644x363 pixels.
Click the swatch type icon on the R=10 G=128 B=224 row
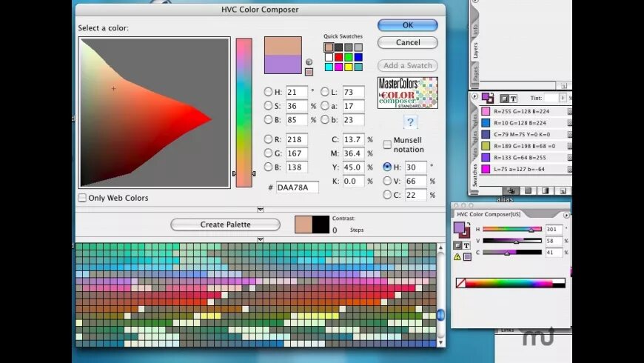click(x=570, y=123)
